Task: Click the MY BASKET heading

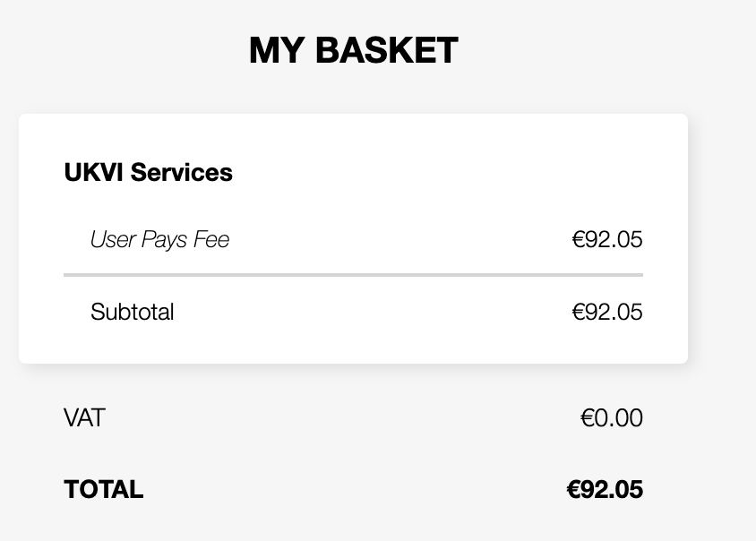Action: [353, 51]
